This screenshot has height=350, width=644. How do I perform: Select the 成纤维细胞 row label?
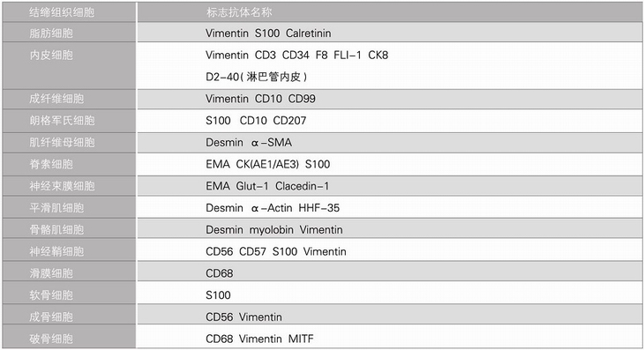point(69,99)
